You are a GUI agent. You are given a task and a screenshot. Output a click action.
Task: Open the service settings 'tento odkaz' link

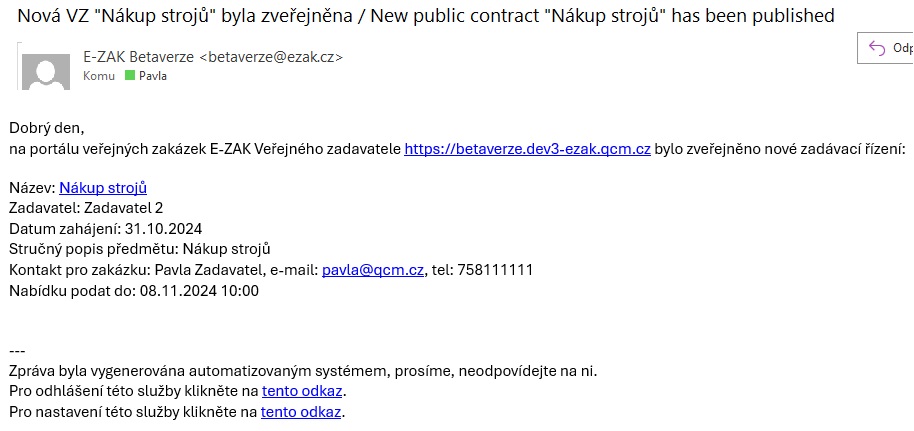pos(301,411)
